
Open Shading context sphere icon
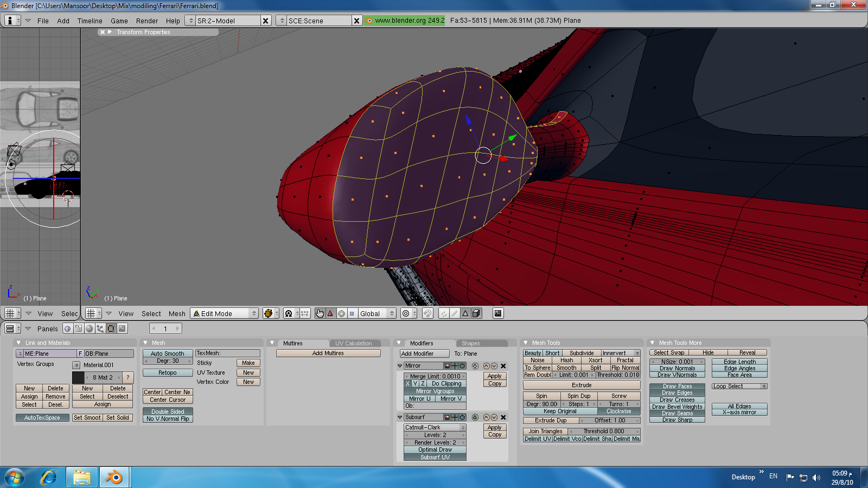90,329
